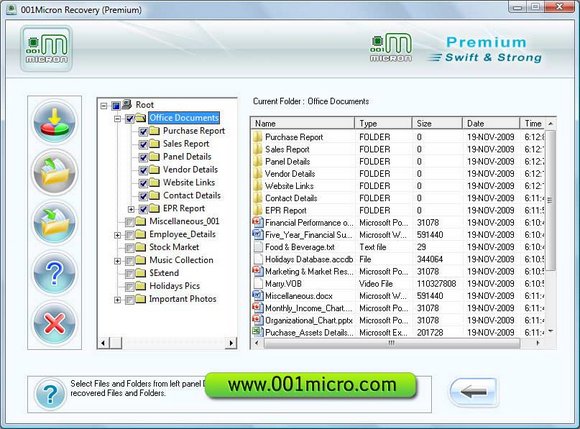The width and height of the screenshot is (580, 429).
Task: Click the question mark icon in hint box
Action: [50, 394]
